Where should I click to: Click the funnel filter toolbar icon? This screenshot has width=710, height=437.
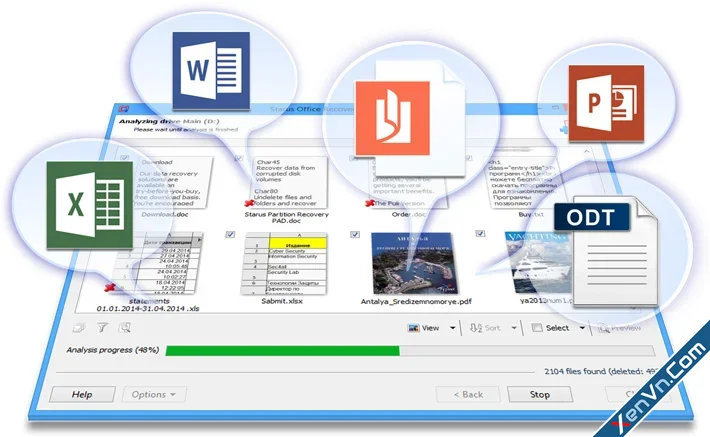(103, 327)
